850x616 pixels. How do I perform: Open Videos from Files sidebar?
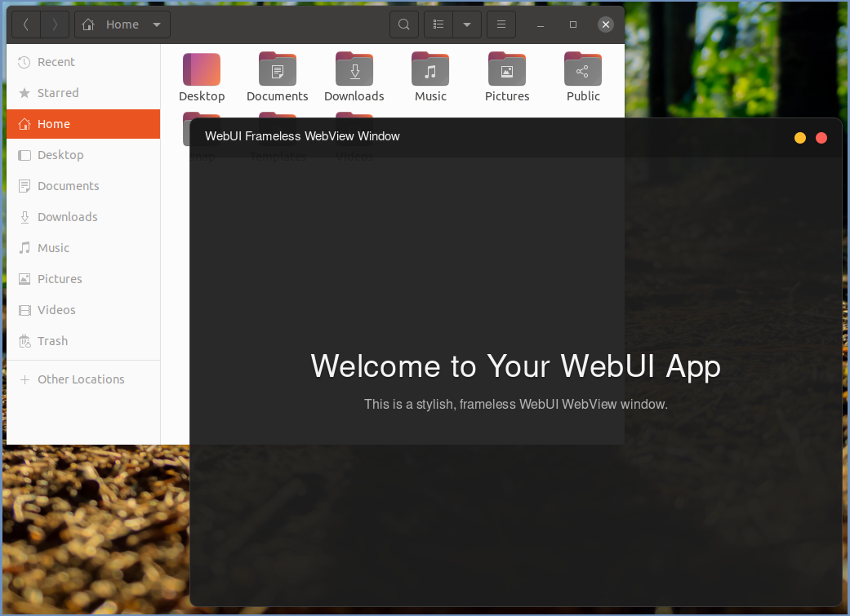click(83, 310)
